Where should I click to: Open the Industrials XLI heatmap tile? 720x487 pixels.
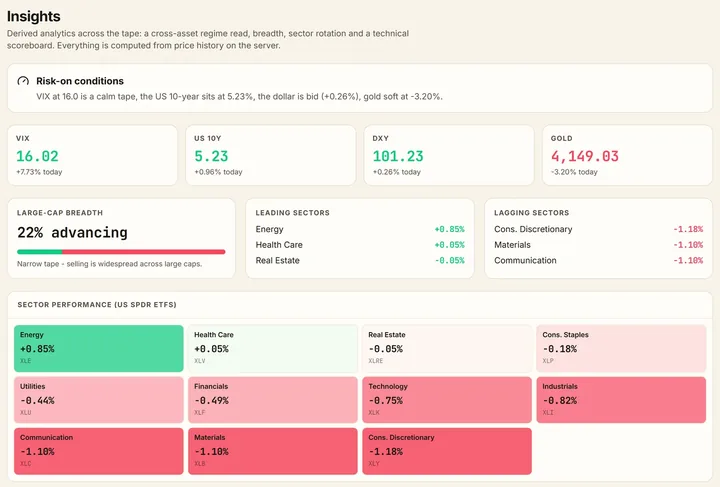click(x=621, y=400)
